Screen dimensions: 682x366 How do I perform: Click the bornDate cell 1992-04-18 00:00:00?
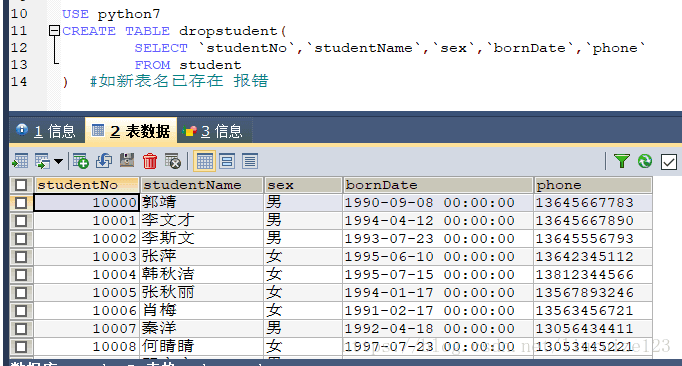(x=438, y=329)
